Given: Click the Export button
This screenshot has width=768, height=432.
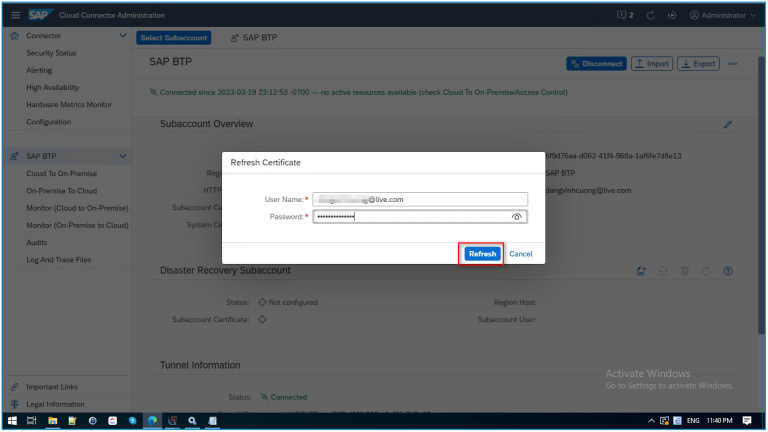Looking at the screenshot, I should [x=698, y=64].
